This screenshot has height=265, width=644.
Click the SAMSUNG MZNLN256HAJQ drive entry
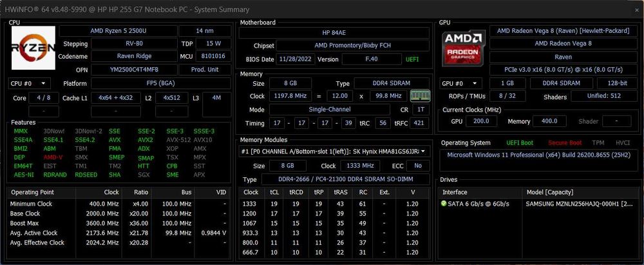pyautogui.click(x=577, y=204)
